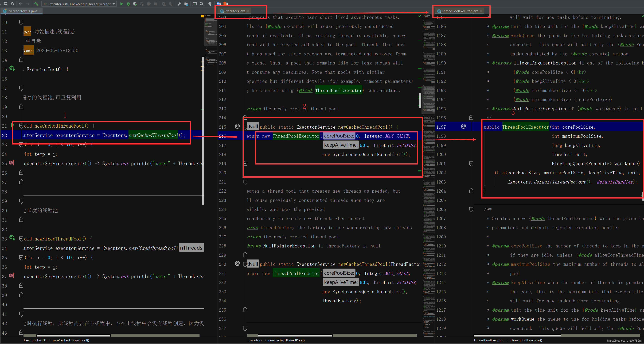Viewport: 644px width, 344px height.
Task: Click the left editor horizontal scrollbar
Action: (73, 335)
